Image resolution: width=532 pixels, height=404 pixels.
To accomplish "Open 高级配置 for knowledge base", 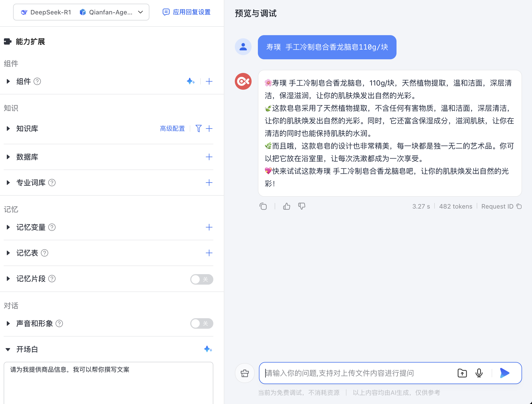I will 172,129.
